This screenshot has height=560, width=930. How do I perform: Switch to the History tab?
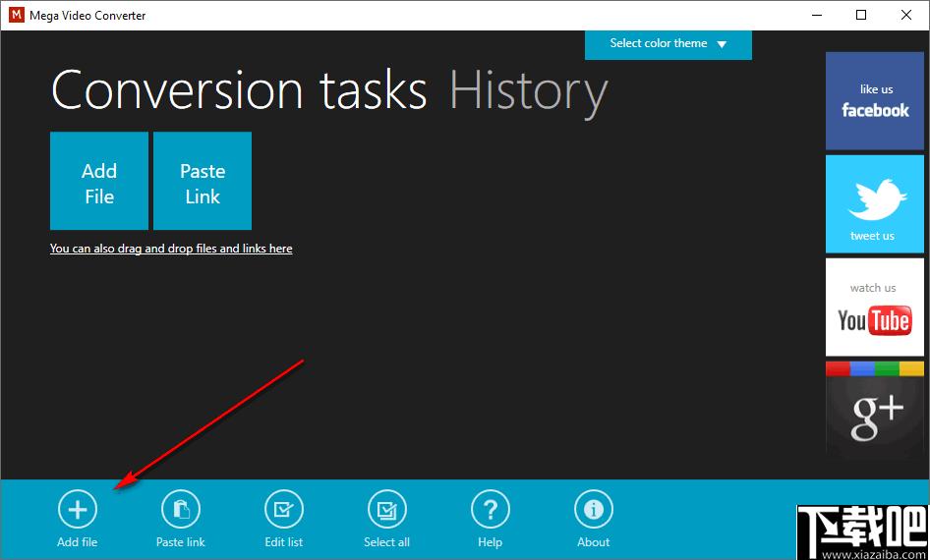(529, 91)
